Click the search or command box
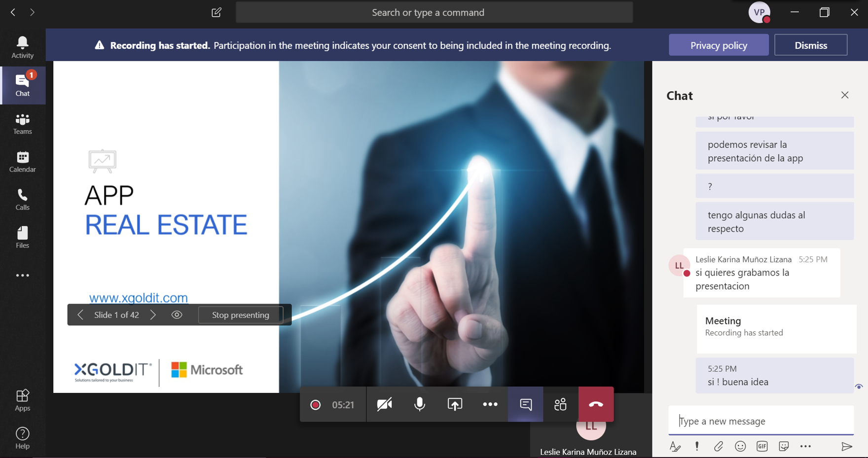Viewport: 868px width, 458px height. click(434, 12)
